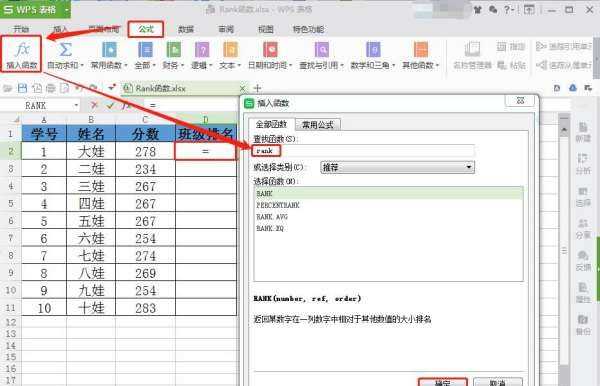
Task: Click the cancel X icon in formula bar
Action: 94,105
